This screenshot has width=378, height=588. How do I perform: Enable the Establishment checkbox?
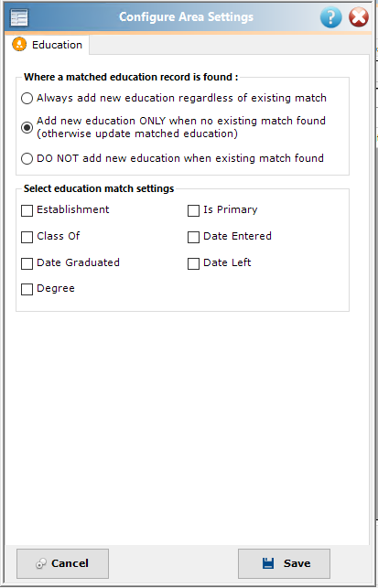[27, 210]
